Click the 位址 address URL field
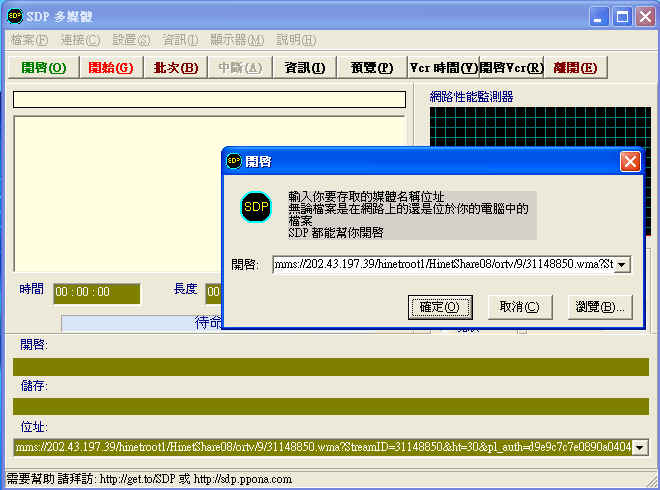 click(323, 447)
